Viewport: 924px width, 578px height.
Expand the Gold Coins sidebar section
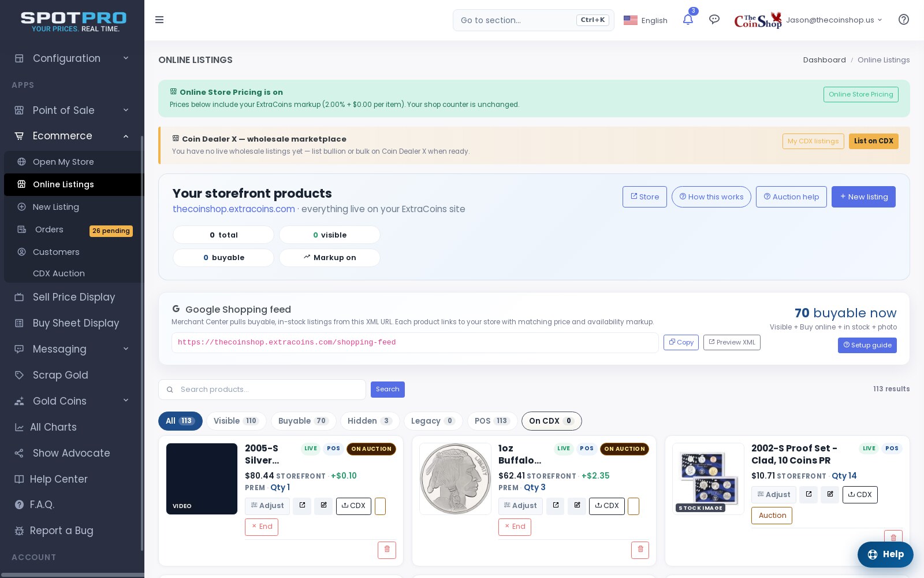72,401
